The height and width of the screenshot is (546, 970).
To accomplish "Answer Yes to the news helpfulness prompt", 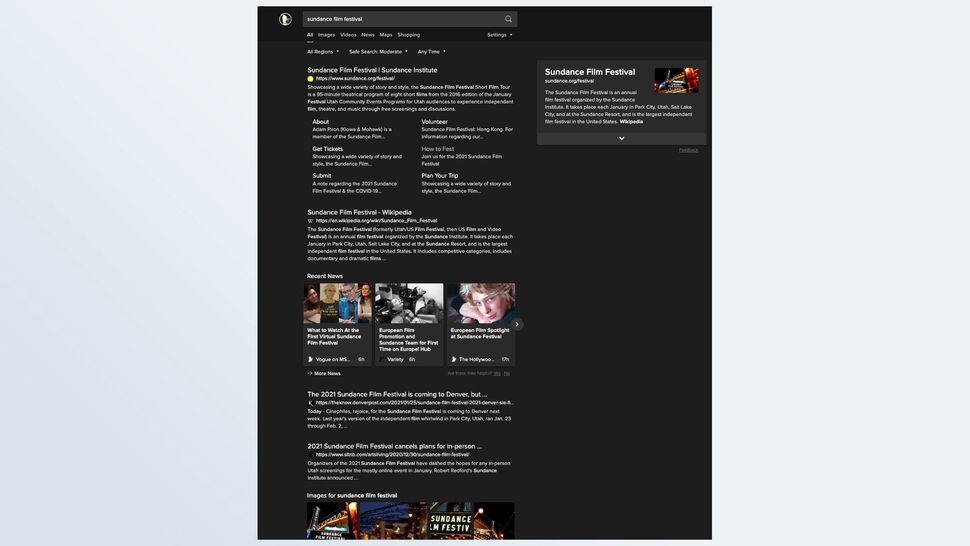I will coord(497,373).
